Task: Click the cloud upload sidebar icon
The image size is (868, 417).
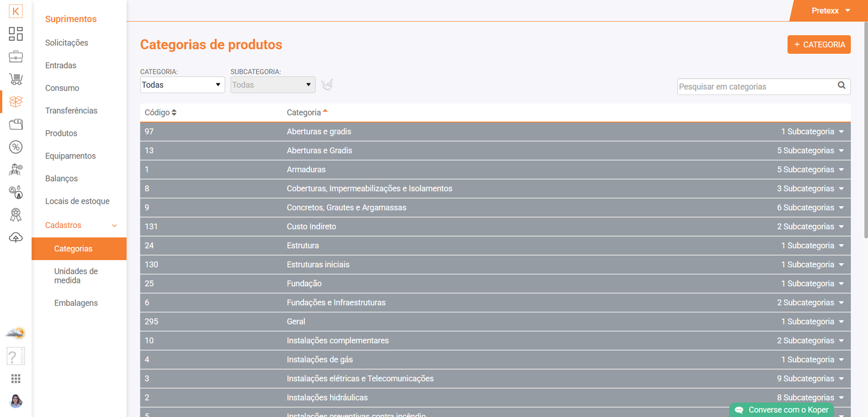Action: click(x=16, y=238)
